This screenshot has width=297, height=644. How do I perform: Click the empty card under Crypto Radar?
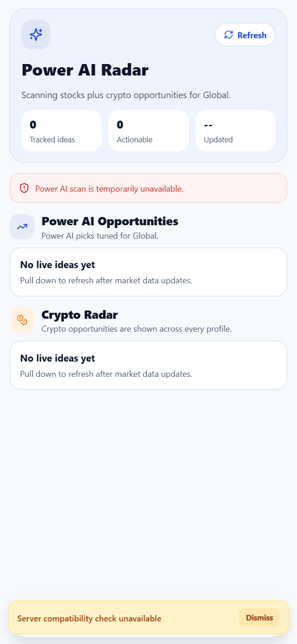click(148, 365)
